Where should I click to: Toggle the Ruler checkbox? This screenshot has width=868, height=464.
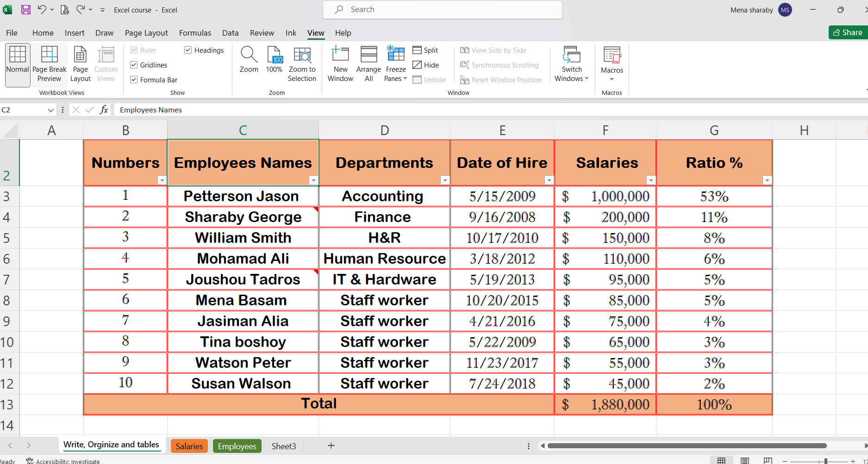134,50
